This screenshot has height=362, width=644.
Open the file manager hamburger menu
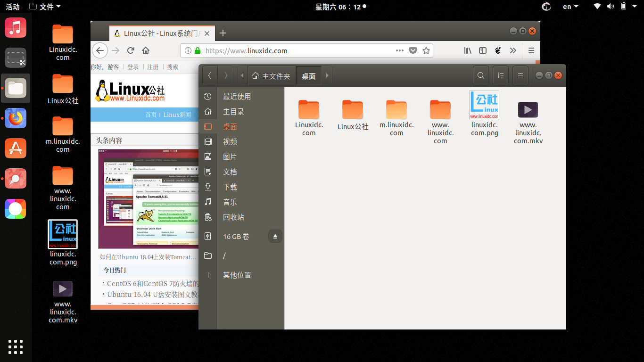(x=520, y=75)
